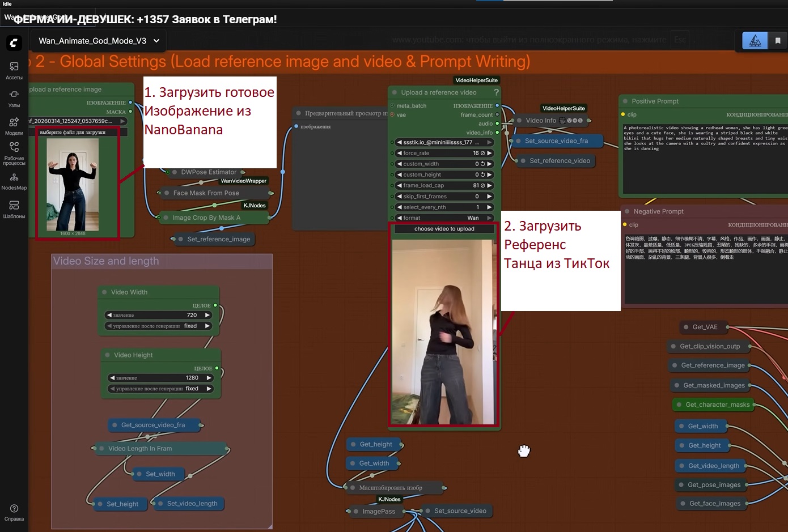Select the Get_VAE node
This screenshot has width=788, height=532.
(704, 327)
